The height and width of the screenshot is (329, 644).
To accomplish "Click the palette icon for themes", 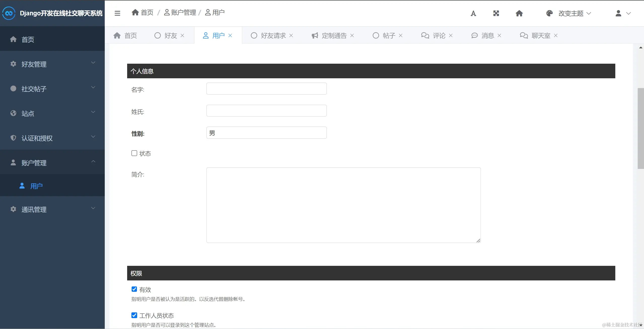I will pyautogui.click(x=549, y=13).
